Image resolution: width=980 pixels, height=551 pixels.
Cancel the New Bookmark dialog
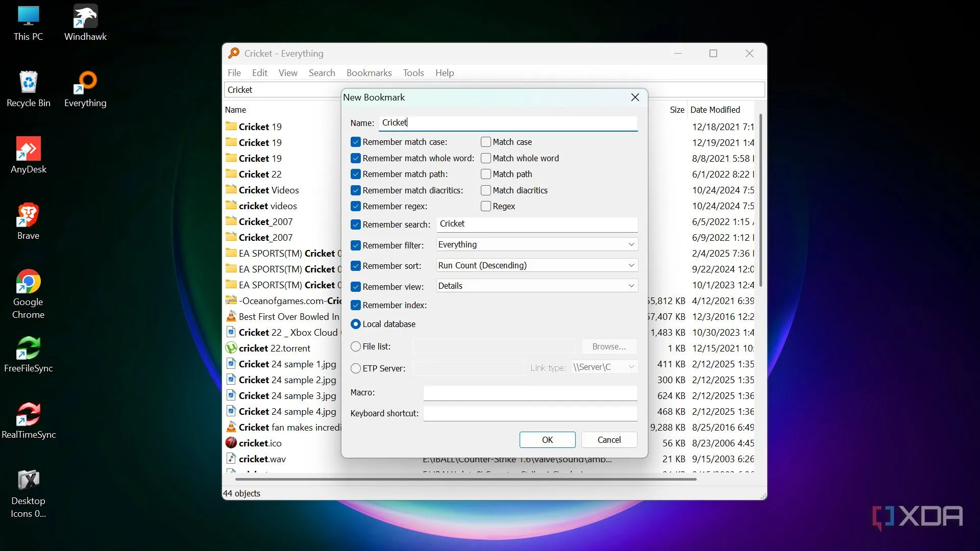click(x=609, y=440)
